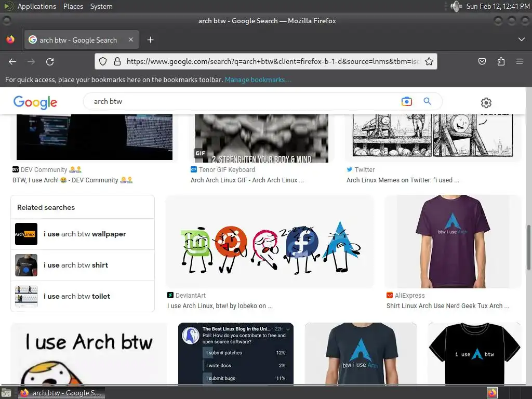Open the DEV Community terminal image

(95, 137)
